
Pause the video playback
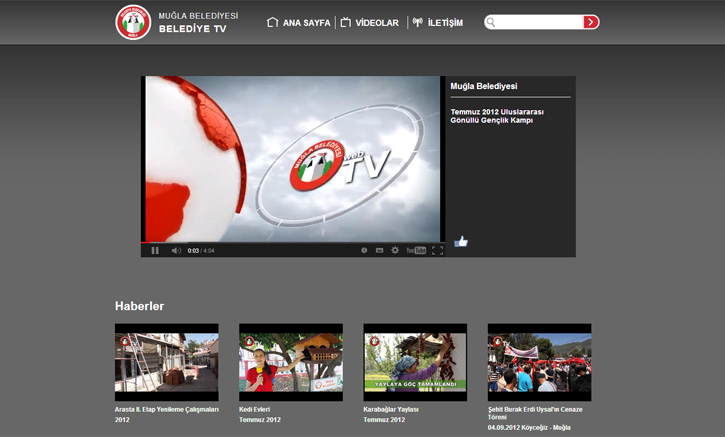point(155,250)
